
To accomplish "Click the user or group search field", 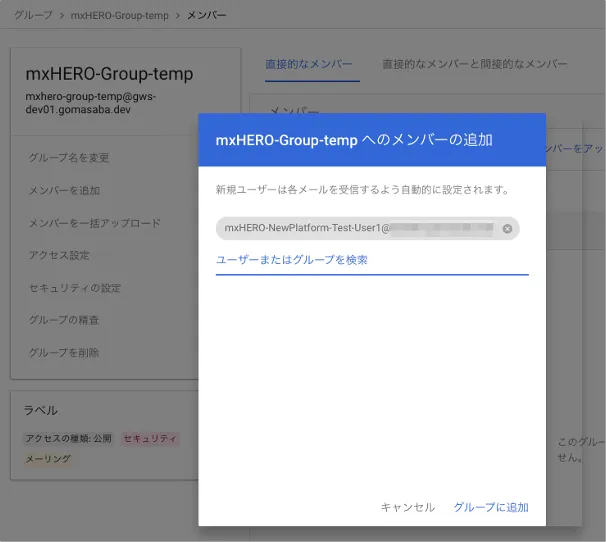I will (371, 260).
